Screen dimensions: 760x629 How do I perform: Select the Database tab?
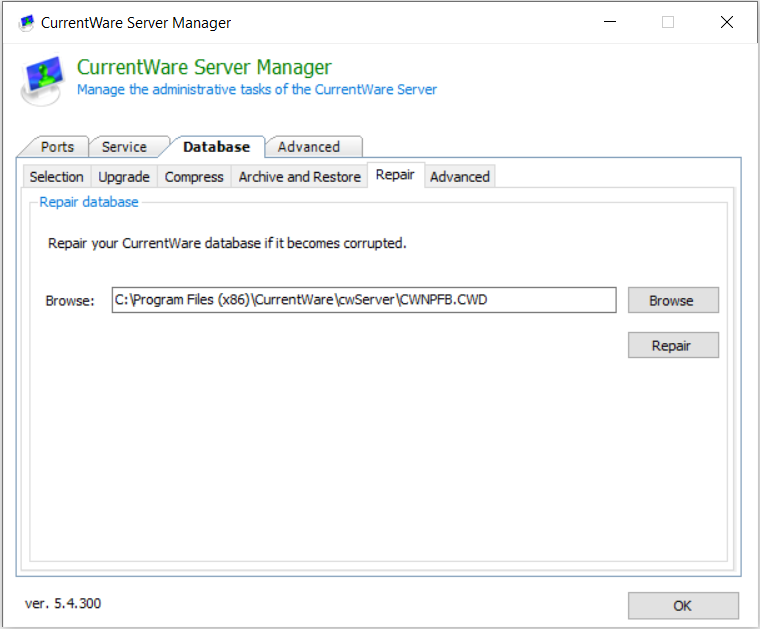click(x=216, y=147)
